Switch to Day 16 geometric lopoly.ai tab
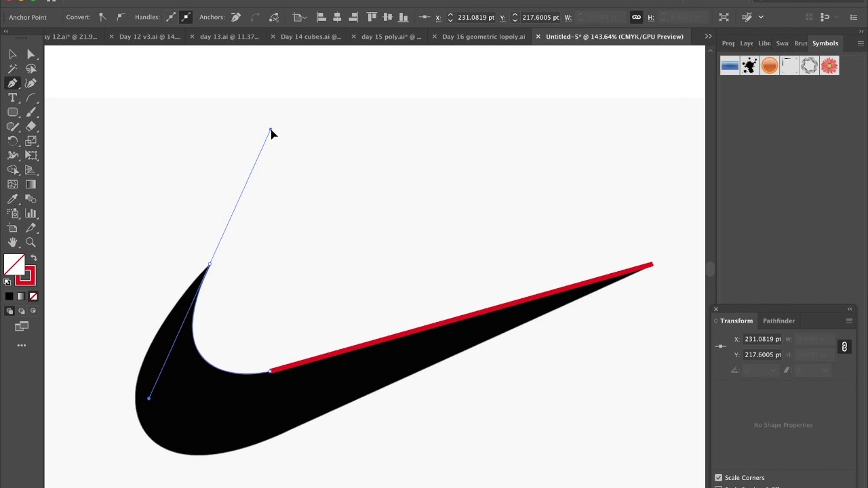This screenshot has width=868, height=488. coord(484,37)
